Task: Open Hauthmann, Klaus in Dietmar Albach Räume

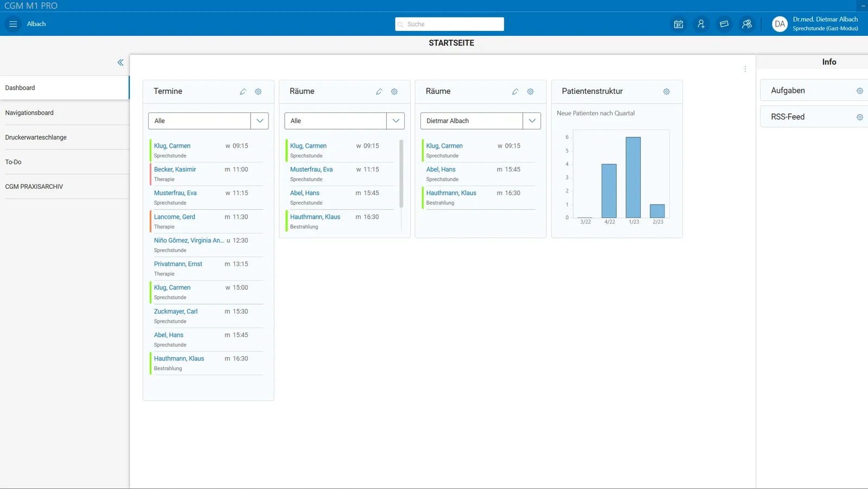Action: pyautogui.click(x=451, y=193)
